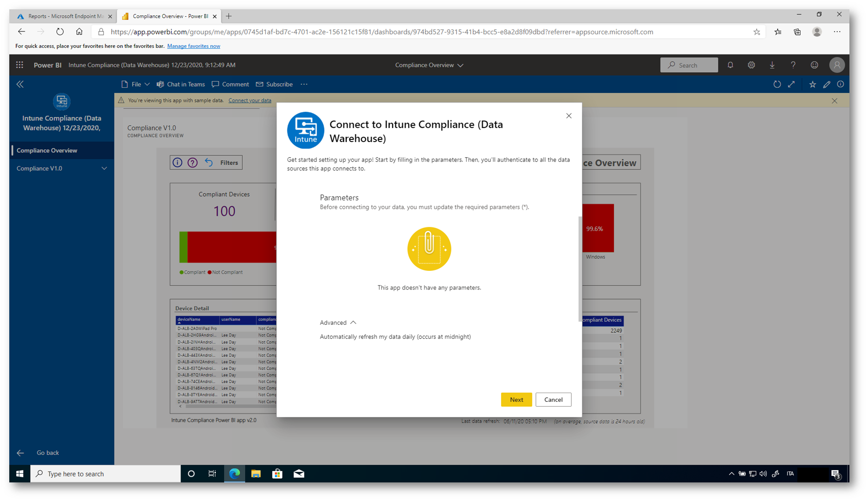Screen dimensions: 868x501
Task: Click the red Not Compliant bar segment
Action: pyautogui.click(x=232, y=247)
